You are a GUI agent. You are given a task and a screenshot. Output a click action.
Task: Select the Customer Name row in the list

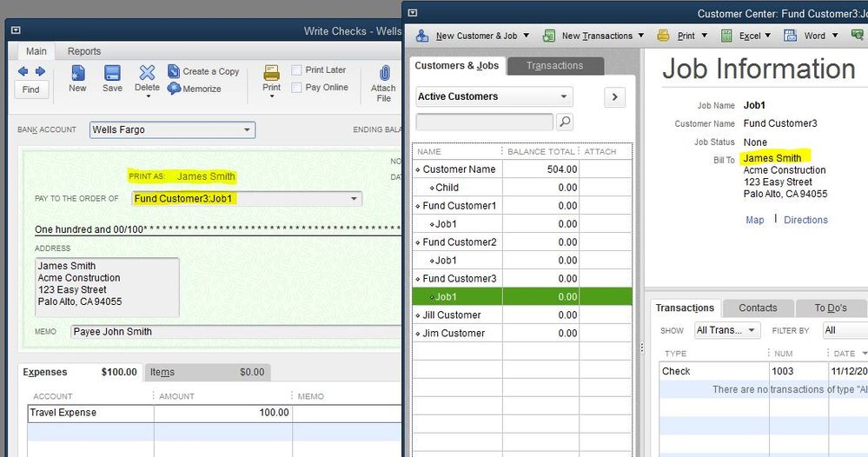(522, 169)
